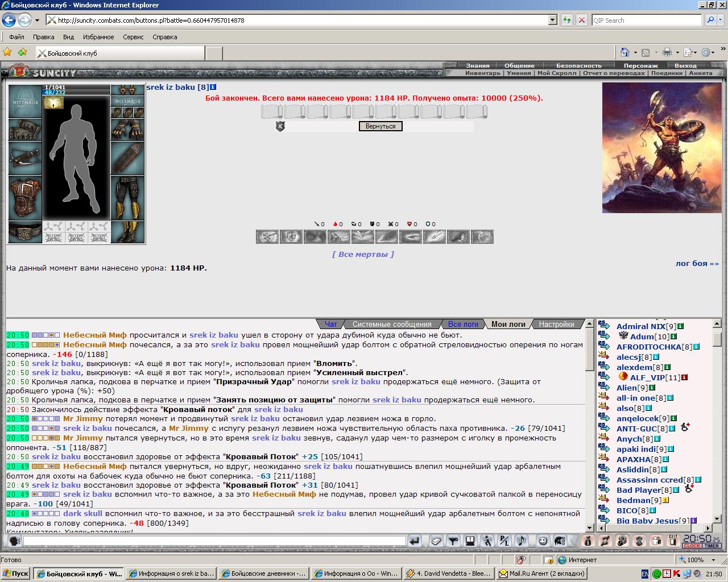Click the EXIT door icon in chat bar
This screenshot has width=728, height=582.
[x=673, y=541]
